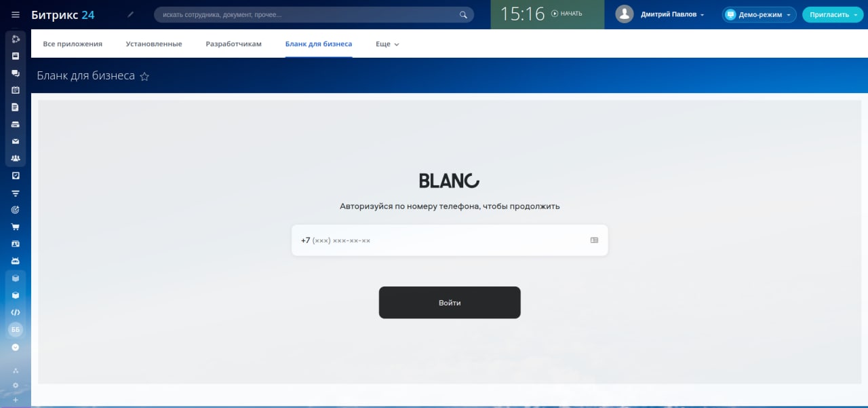Image resolution: width=868 pixels, height=408 pixels.
Task: Click the pencil edit icon beside the logo
Action: pyautogui.click(x=131, y=14)
